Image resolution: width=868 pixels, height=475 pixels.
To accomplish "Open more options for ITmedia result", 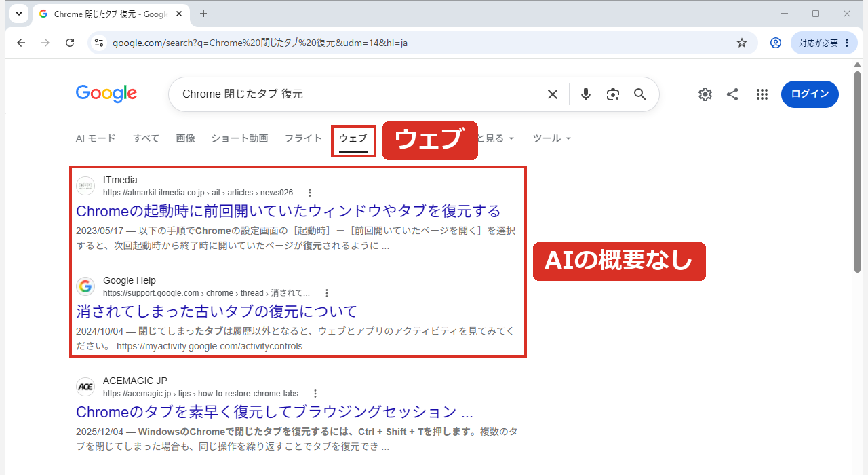I will (310, 193).
